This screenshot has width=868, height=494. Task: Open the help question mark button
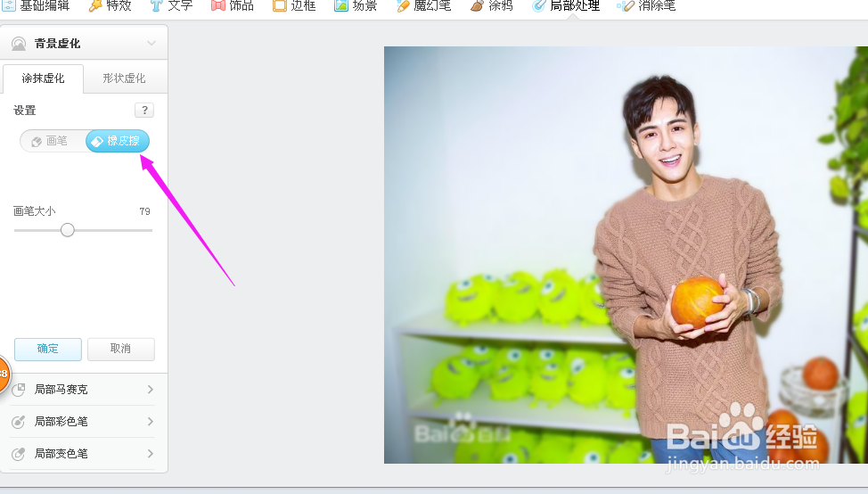coord(144,111)
